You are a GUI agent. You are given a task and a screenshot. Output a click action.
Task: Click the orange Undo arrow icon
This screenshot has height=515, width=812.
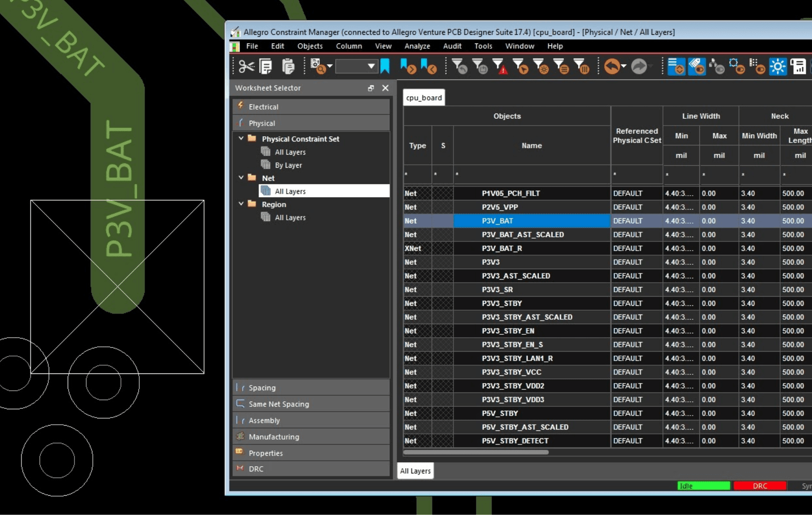click(612, 66)
